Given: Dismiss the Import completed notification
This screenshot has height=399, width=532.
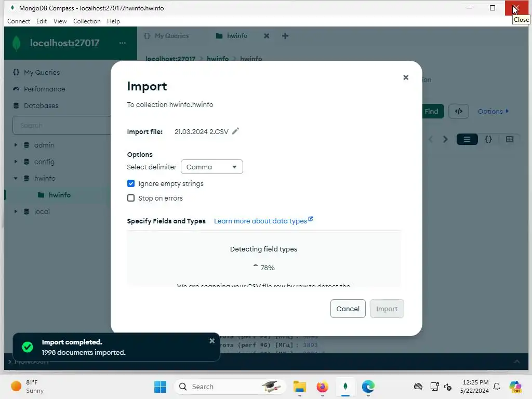Looking at the screenshot, I should point(212,341).
